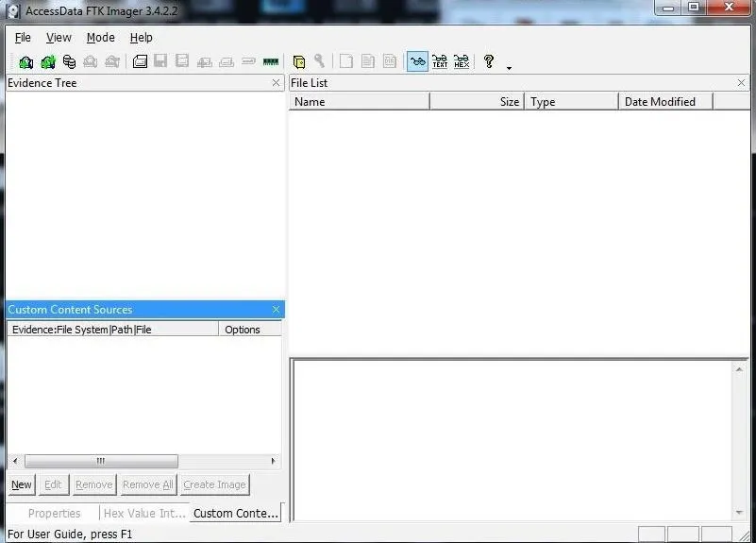Click the Remove All button
Viewport: 756px width, 543px height.
click(148, 484)
